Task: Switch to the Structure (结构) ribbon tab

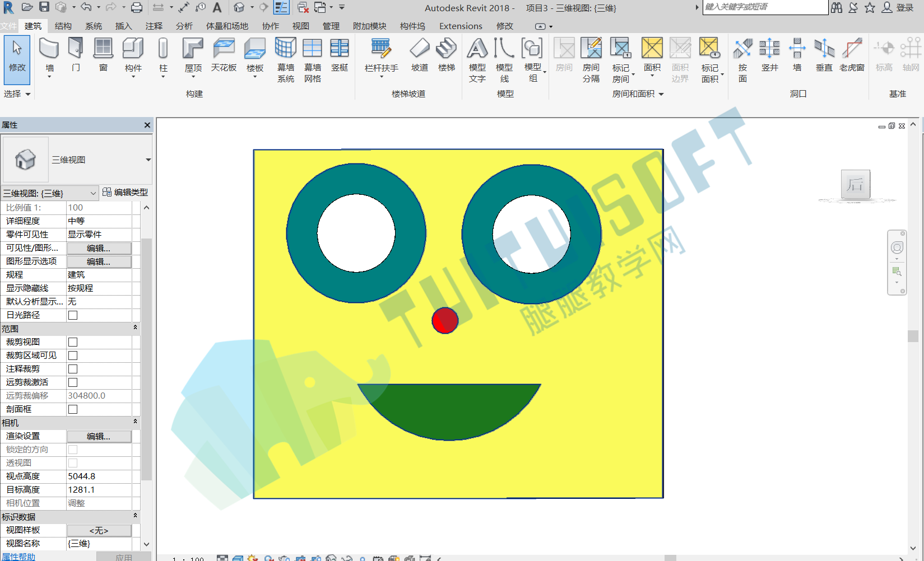Action: click(x=63, y=26)
